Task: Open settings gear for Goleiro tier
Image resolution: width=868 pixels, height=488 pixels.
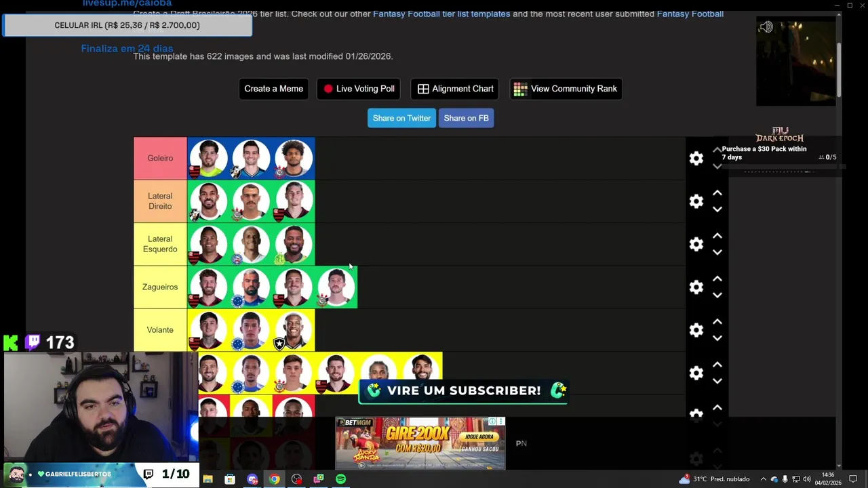Action: point(696,159)
